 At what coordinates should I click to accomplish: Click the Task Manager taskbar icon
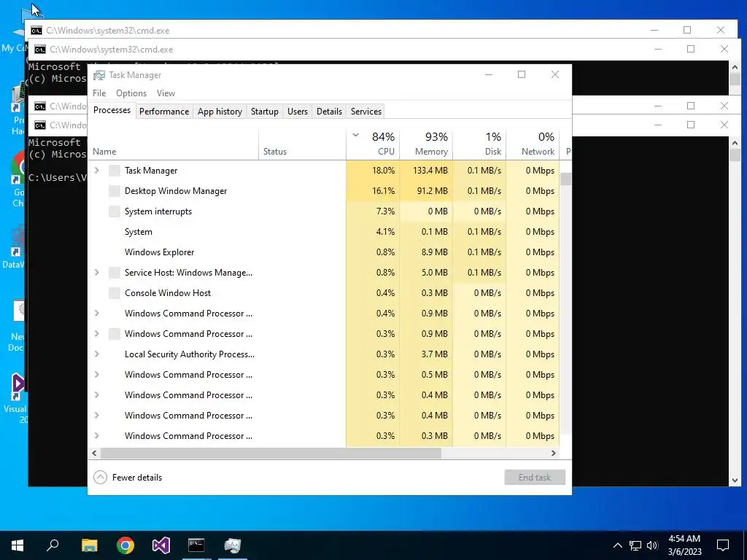(x=233, y=545)
